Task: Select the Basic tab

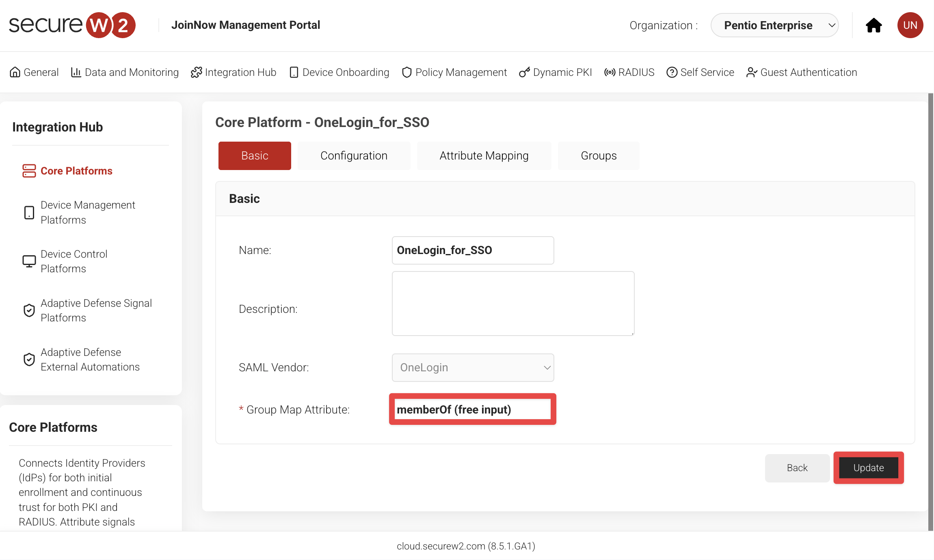Action: pyautogui.click(x=255, y=156)
